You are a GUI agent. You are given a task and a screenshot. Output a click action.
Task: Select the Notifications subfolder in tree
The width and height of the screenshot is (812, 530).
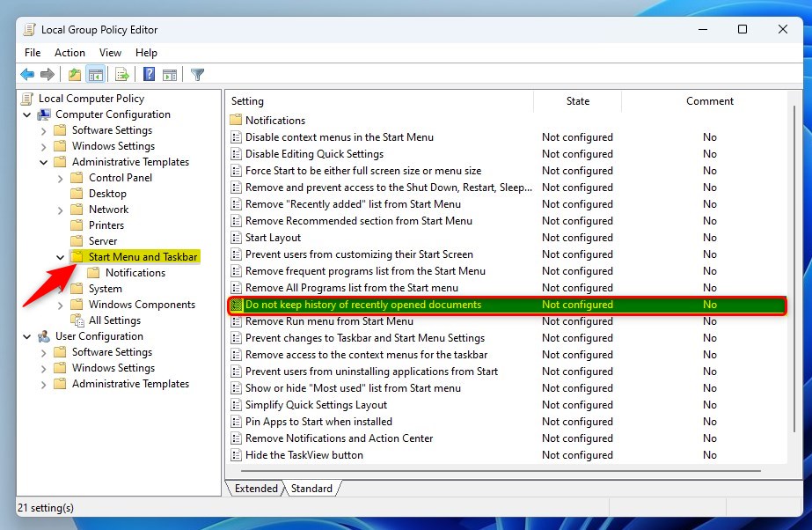click(x=135, y=273)
